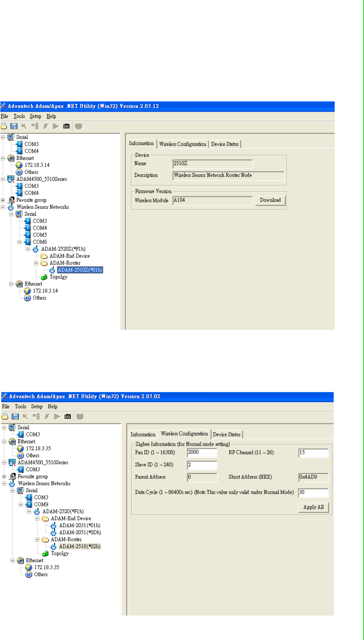Viewport: 364px width, 640px height.
Task: Switch to Information tab in version 2.03.02 window
Action: click(143, 434)
